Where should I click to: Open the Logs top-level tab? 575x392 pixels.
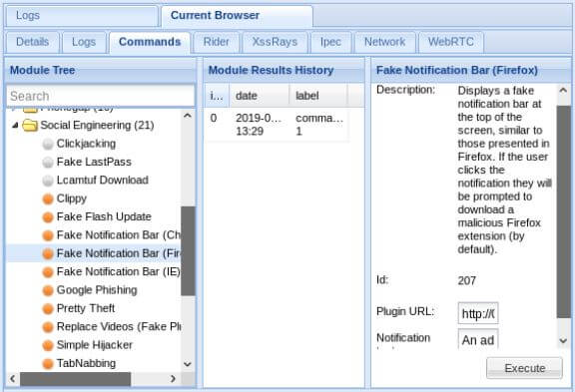[x=81, y=16]
